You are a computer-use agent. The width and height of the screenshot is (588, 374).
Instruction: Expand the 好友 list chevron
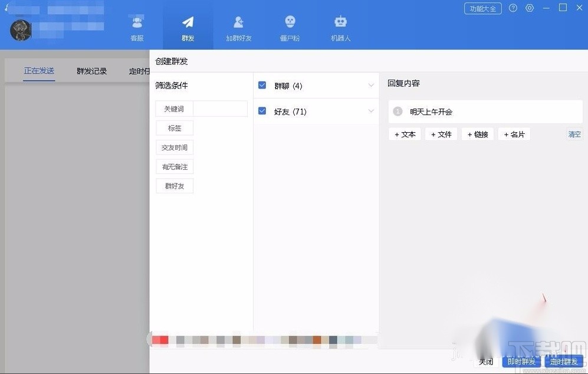tap(371, 111)
